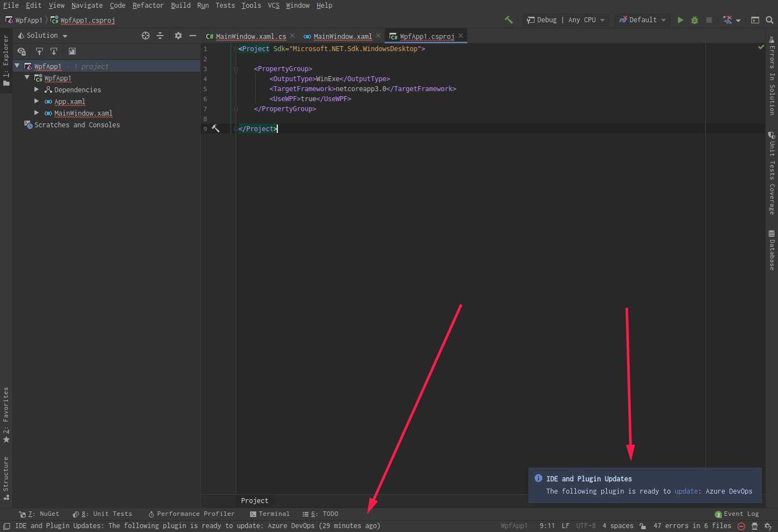Open the Unit Tests Coverage side panel
Screen dimensions: 778x532
tap(772, 173)
